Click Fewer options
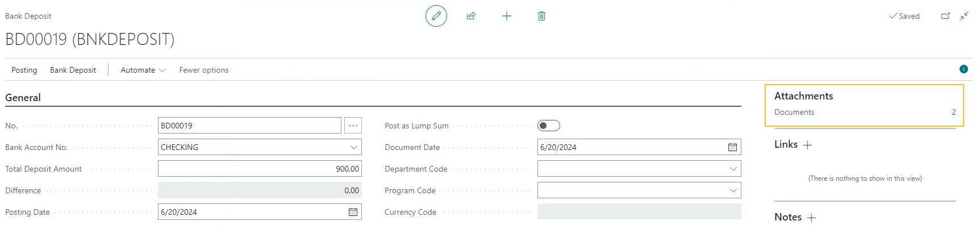The width and height of the screenshot is (980, 229). tap(204, 70)
